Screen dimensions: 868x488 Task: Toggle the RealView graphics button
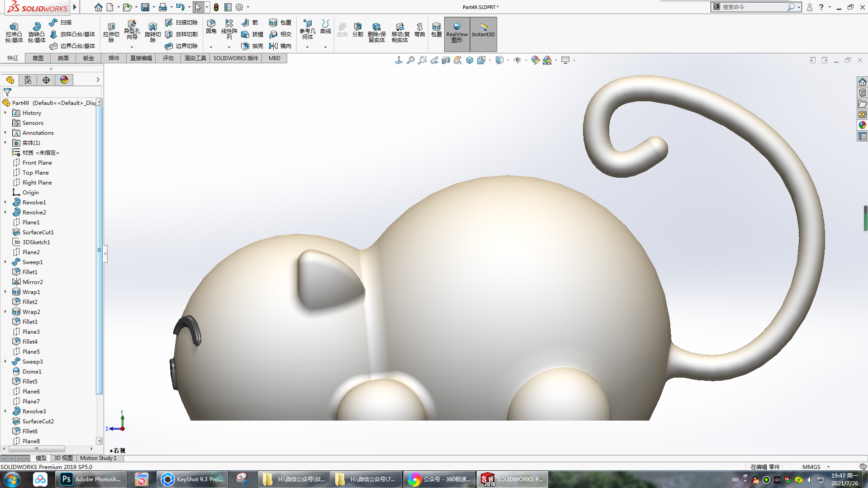click(457, 34)
